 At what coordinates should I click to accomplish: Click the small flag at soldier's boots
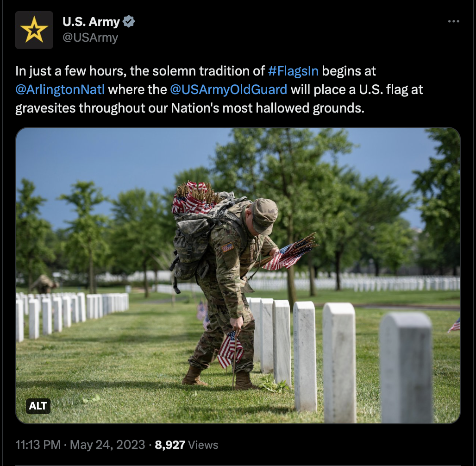pos(230,349)
